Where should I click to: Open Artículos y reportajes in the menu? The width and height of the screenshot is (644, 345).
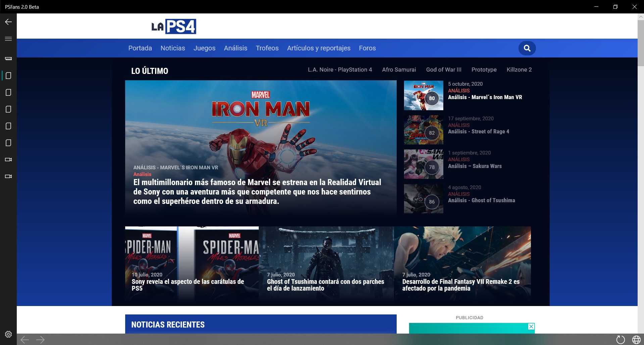coord(319,48)
